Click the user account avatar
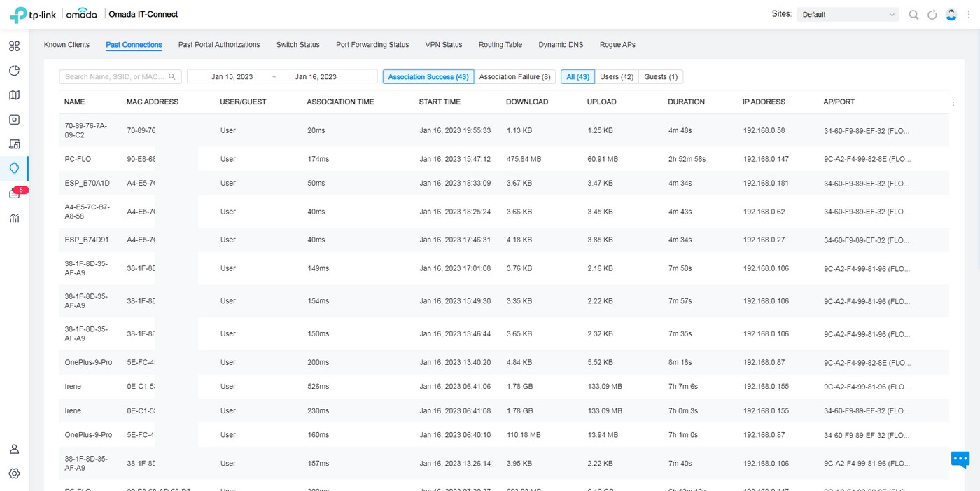This screenshot has width=980, height=491. (x=951, y=15)
